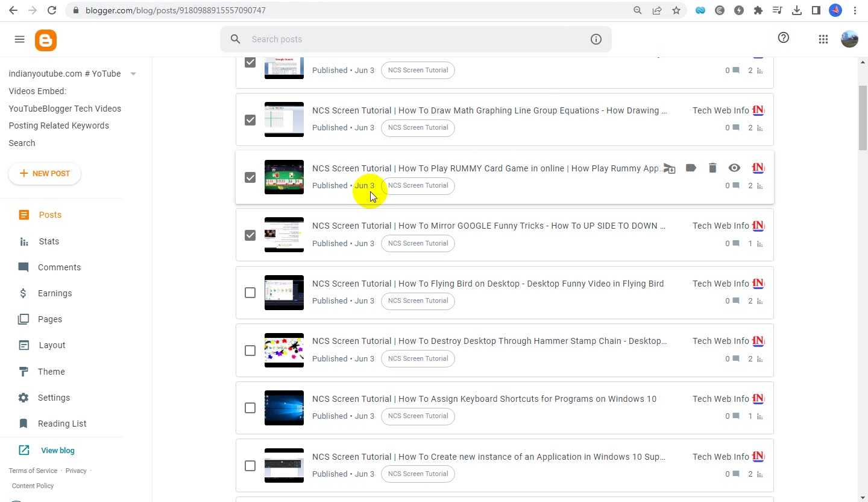Revert RUMMY Card Game post to draft
Screen dimensions: 868x502
pyautogui.click(x=669, y=168)
